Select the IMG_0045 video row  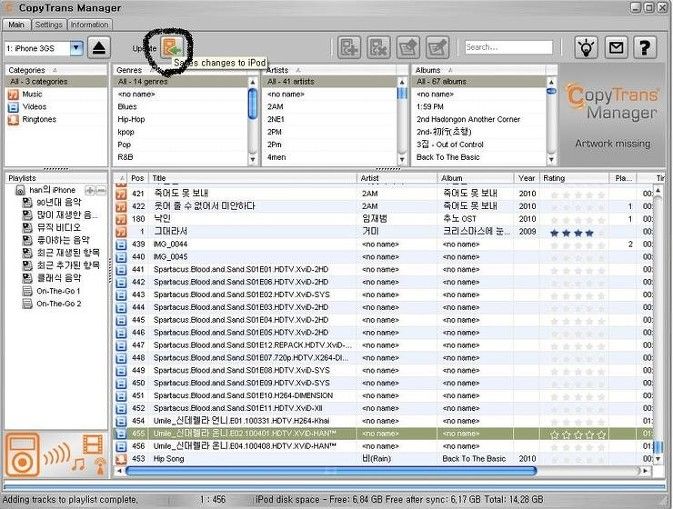pos(382,257)
